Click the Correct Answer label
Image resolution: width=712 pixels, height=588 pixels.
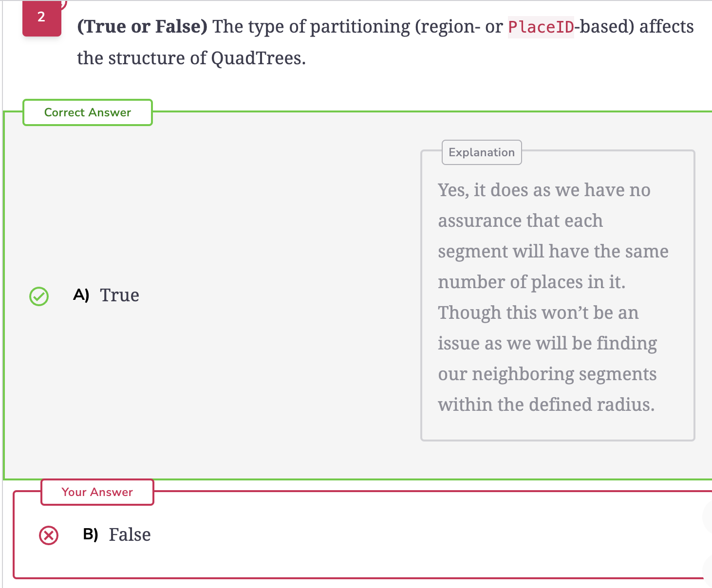tap(88, 112)
